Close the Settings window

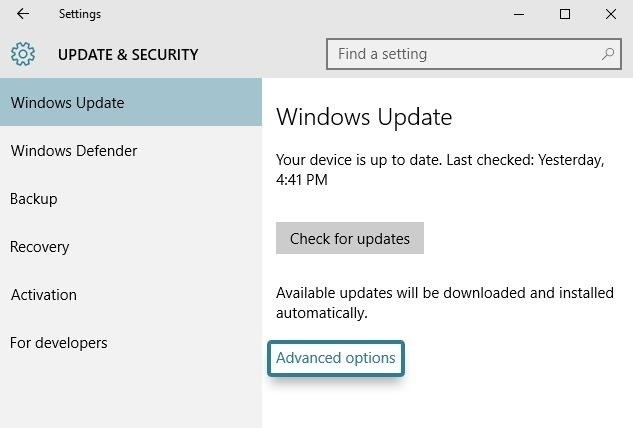610,14
